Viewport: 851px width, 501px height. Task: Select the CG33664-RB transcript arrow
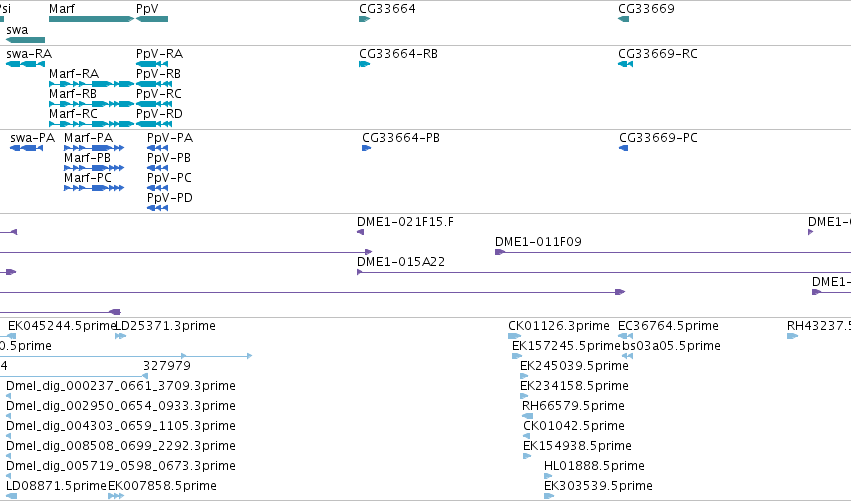click(x=364, y=64)
